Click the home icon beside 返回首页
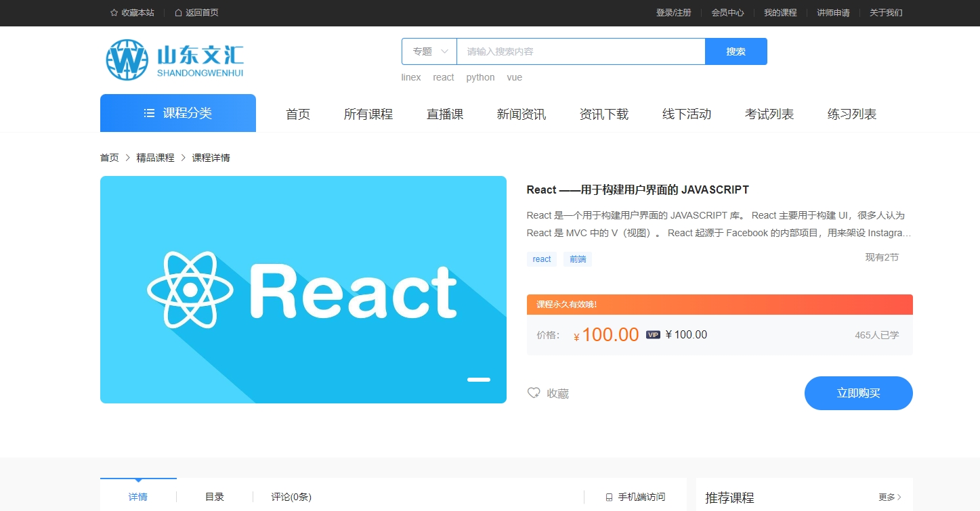This screenshot has height=511, width=980. 178,13
